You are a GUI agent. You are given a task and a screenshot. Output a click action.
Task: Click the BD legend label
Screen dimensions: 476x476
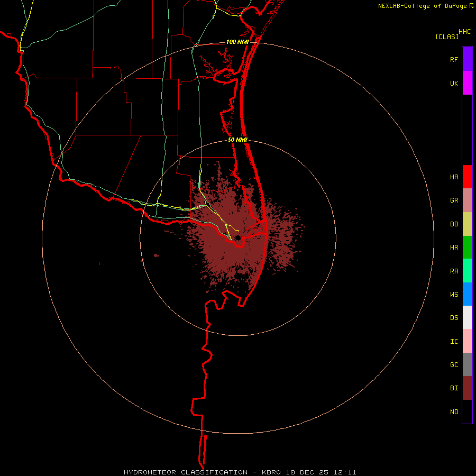point(454,224)
